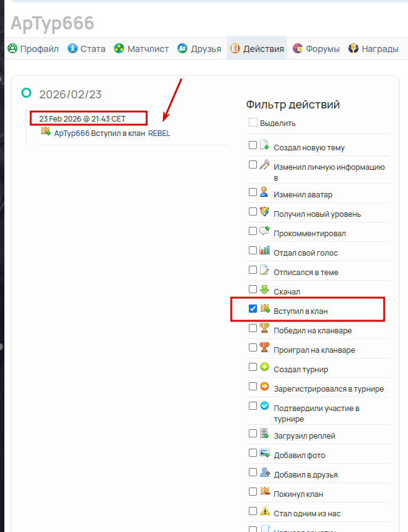Tick the Изменил аватар checkbox

[x=253, y=193]
